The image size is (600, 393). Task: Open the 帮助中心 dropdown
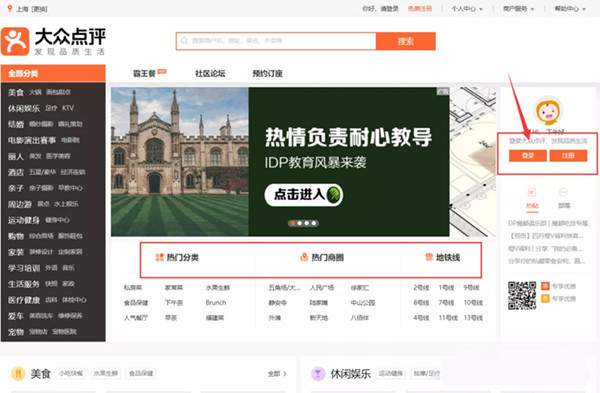coord(570,8)
